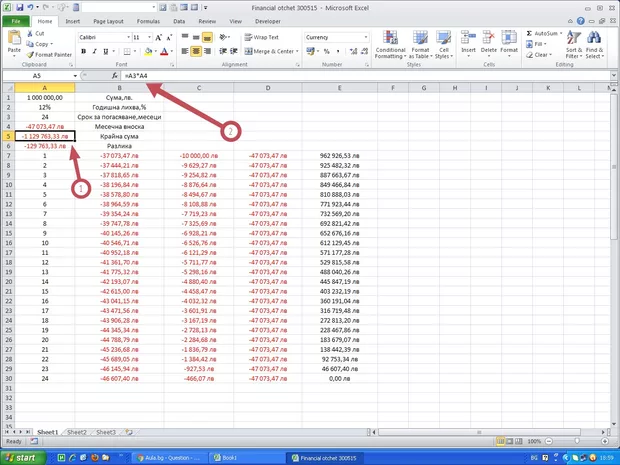Click the Insert Function fx icon
620x465 pixels.
point(115,75)
